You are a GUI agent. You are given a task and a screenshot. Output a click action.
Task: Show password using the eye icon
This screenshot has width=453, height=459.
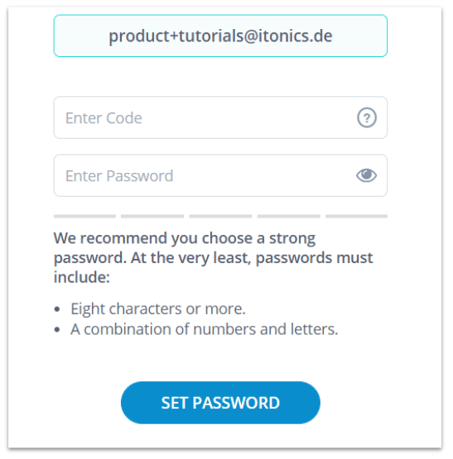pos(366,175)
